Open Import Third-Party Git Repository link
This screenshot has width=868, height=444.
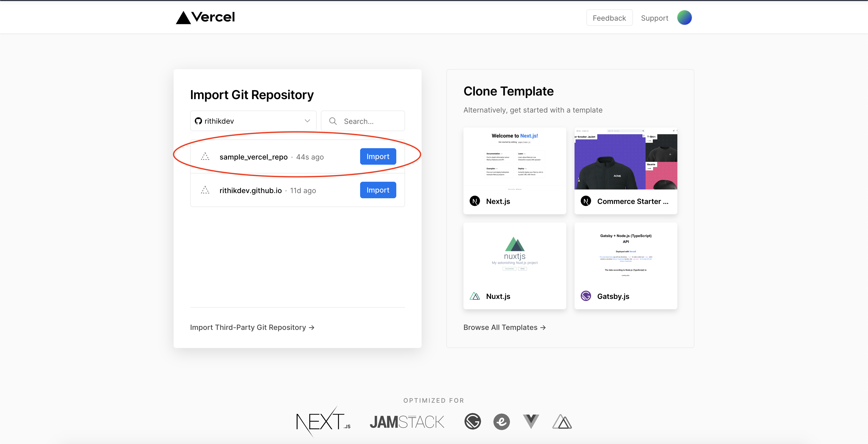252,327
